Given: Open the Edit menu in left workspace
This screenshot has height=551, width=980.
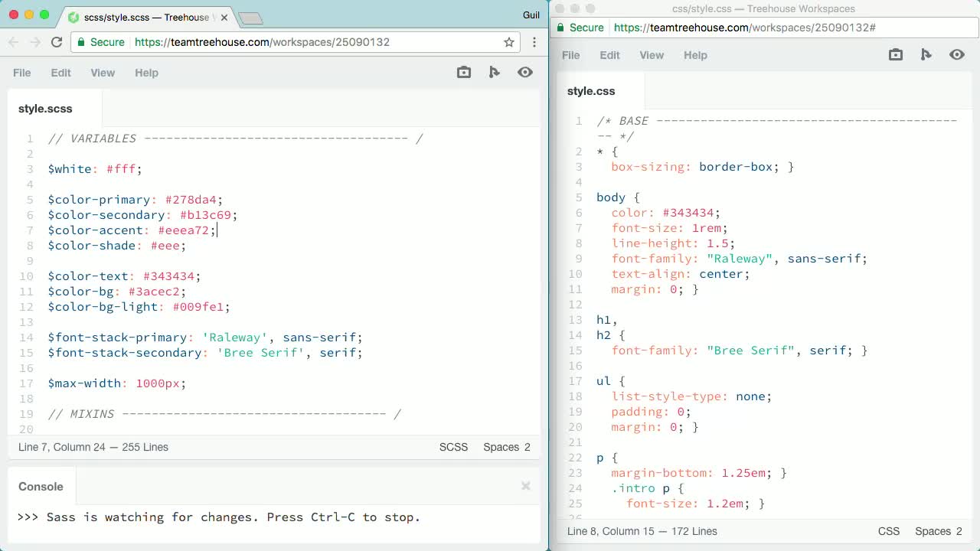Looking at the screenshot, I should [61, 73].
